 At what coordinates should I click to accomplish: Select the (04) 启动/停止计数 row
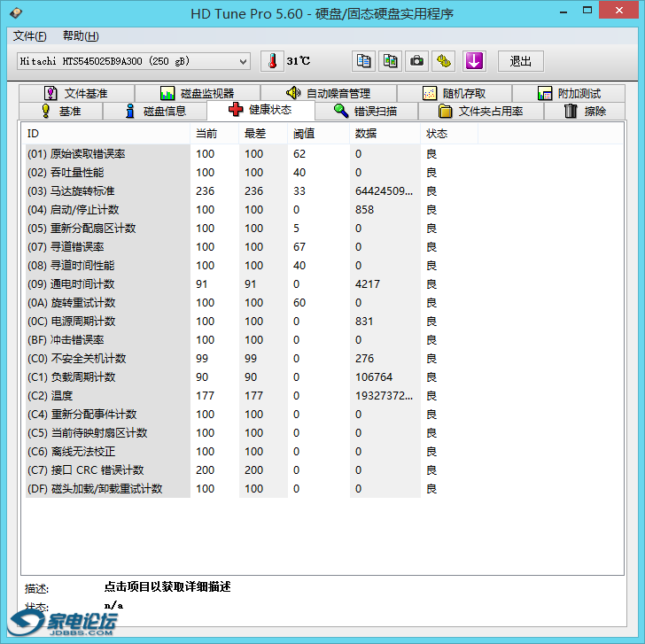pos(252,210)
